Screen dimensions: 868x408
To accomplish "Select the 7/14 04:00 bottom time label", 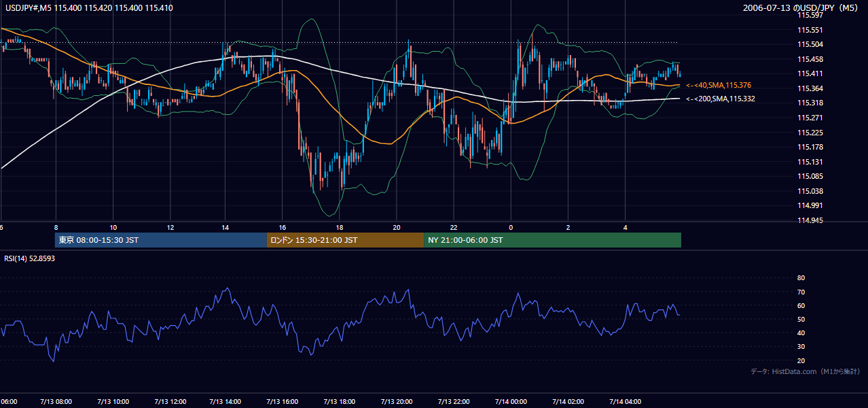I will coord(625,402).
